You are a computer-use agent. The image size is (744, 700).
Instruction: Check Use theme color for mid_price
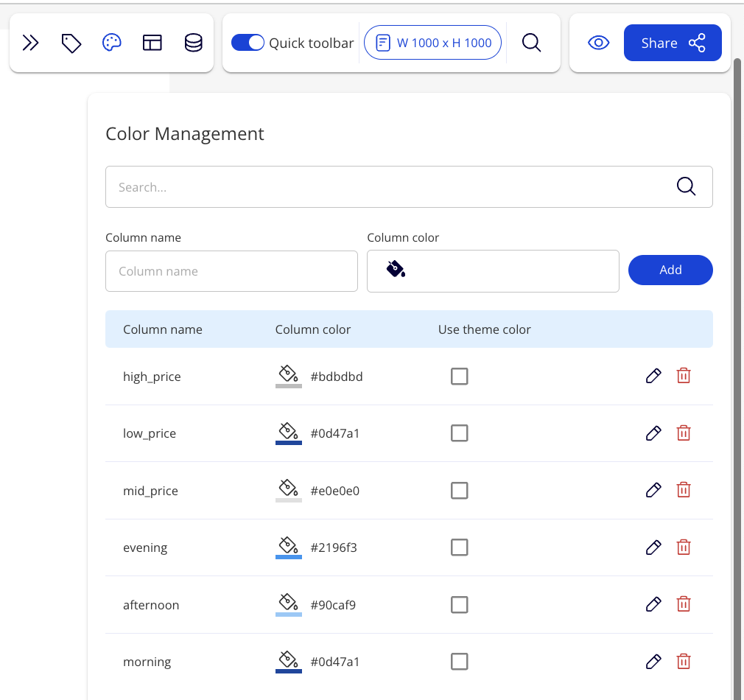point(459,491)
